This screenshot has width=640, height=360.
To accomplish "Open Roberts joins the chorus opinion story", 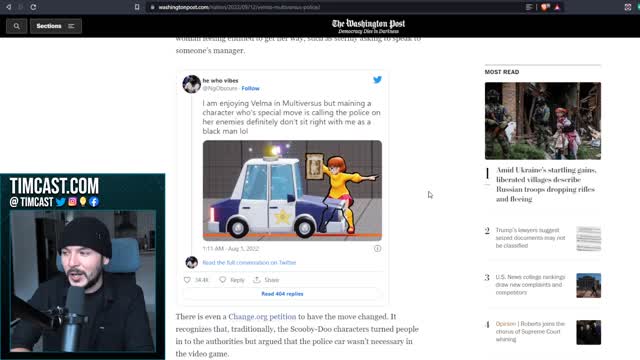I will click(530, 331).
